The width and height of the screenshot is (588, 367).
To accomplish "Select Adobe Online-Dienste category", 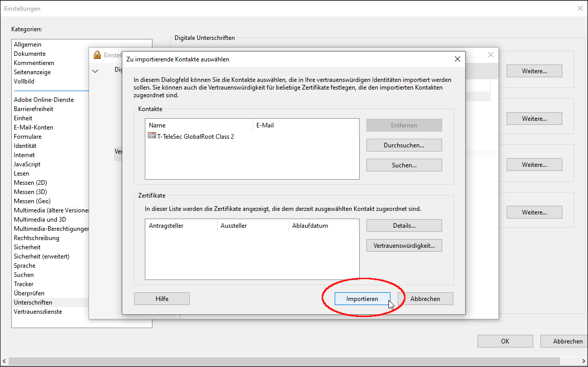I will tap(44, 99).
